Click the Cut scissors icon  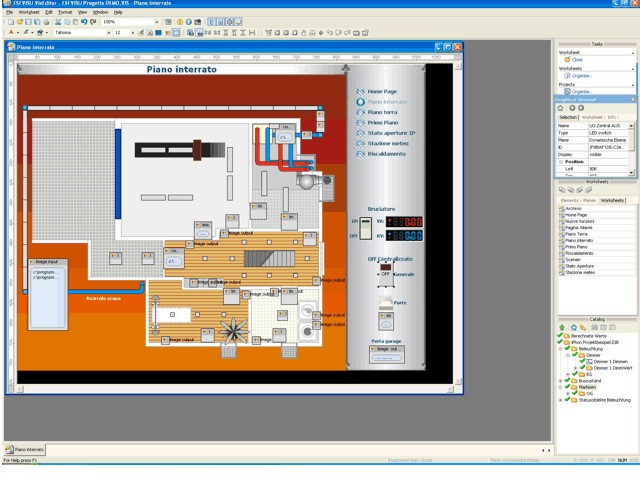pos(58,22)
